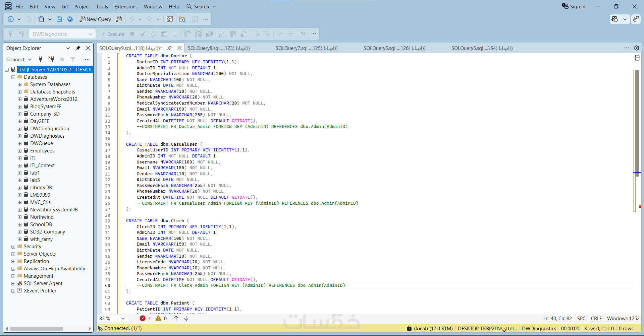Open the editor settings gear icon

637,48
